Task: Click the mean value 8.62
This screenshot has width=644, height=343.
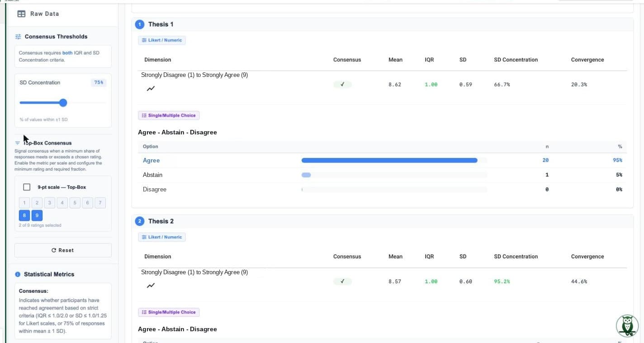Action: pyautogui.click(x=395, y=85)
